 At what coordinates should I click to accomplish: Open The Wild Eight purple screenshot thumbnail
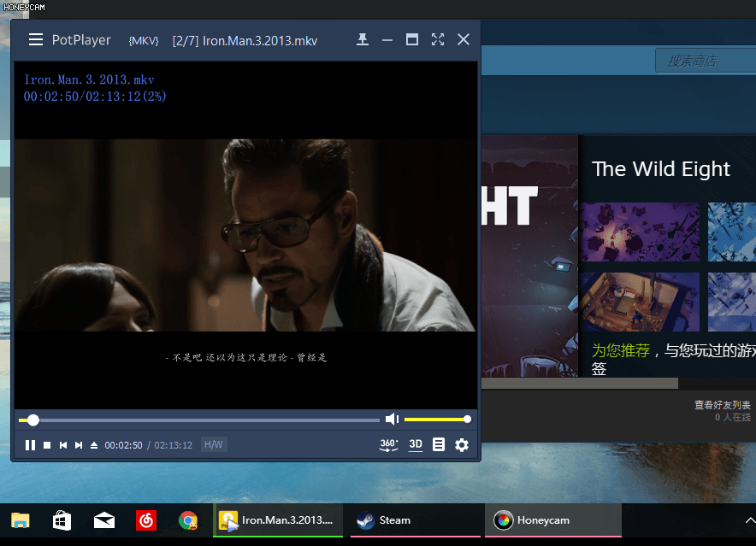tap(640, 232)
